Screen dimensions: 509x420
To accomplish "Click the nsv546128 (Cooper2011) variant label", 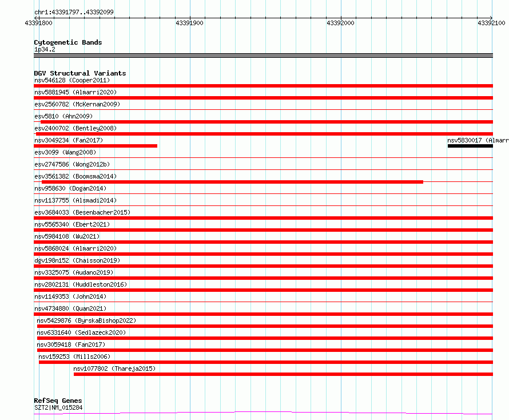I will (x=72, y=80).
